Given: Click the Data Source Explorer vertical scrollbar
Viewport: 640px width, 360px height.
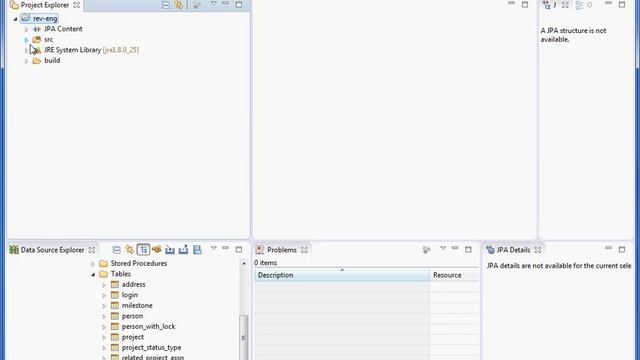Looking at the screenshot, I should pos(244,338).
